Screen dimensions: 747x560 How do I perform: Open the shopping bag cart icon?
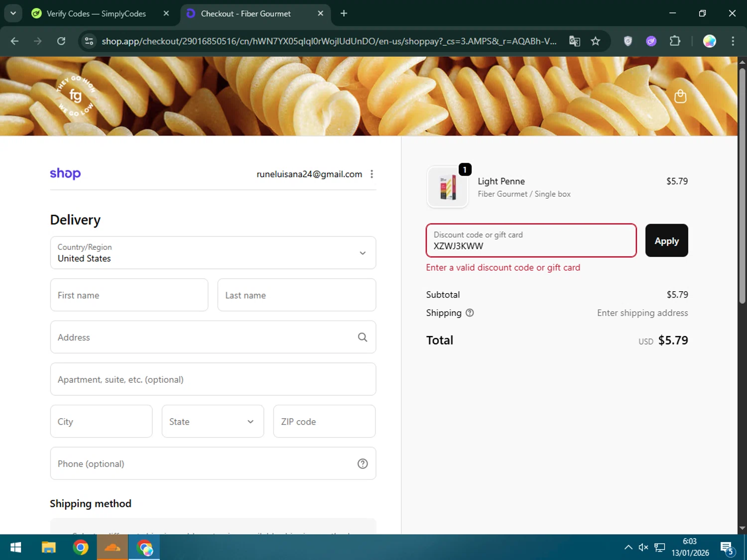[680, 96]
